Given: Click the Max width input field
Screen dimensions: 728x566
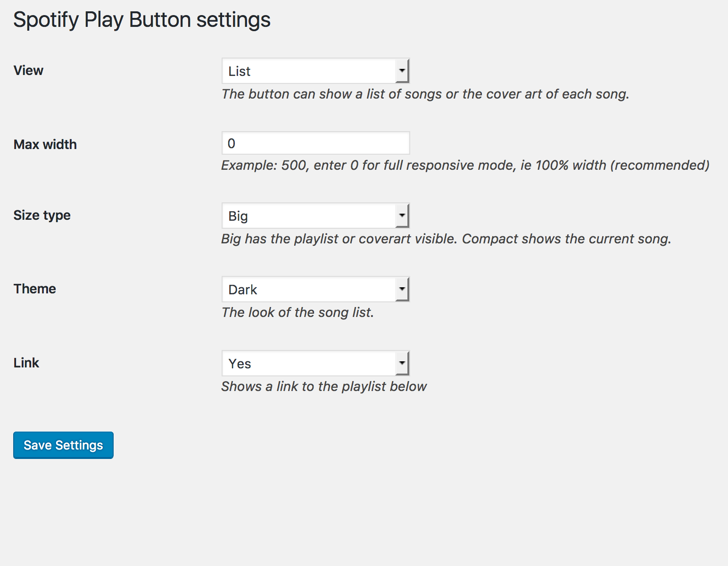Looking at the screenshot, I should (315, 143).
